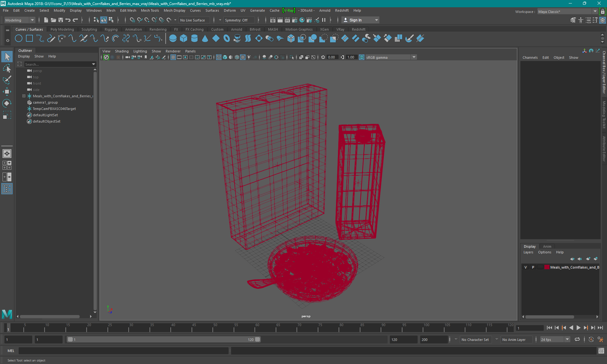Toggle the viewport grid display button
Screen dimensions: 607x364
173,57
